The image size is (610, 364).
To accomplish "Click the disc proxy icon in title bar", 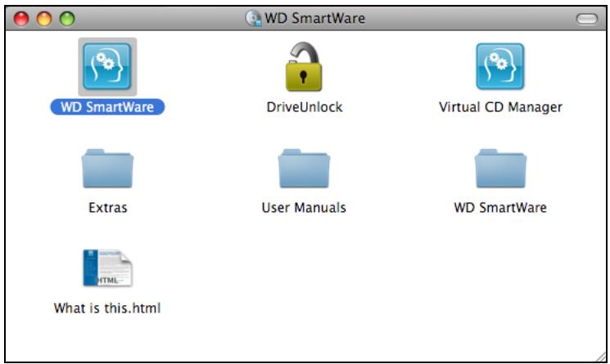I will [253, 18].
